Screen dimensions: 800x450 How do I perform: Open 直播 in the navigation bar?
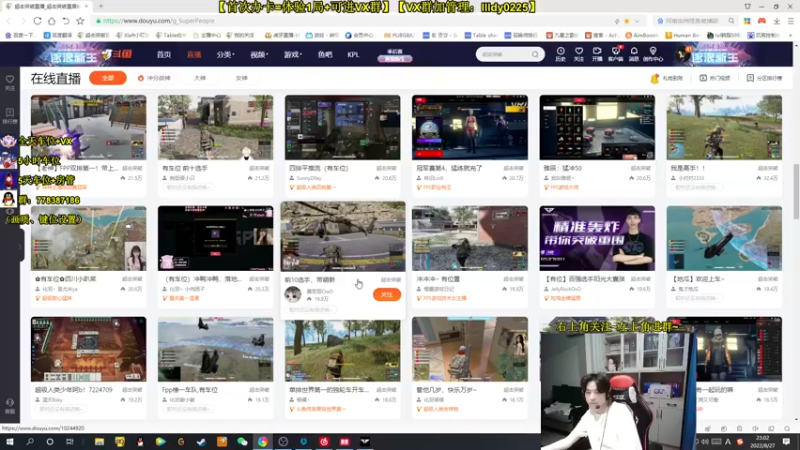point(194,55)
